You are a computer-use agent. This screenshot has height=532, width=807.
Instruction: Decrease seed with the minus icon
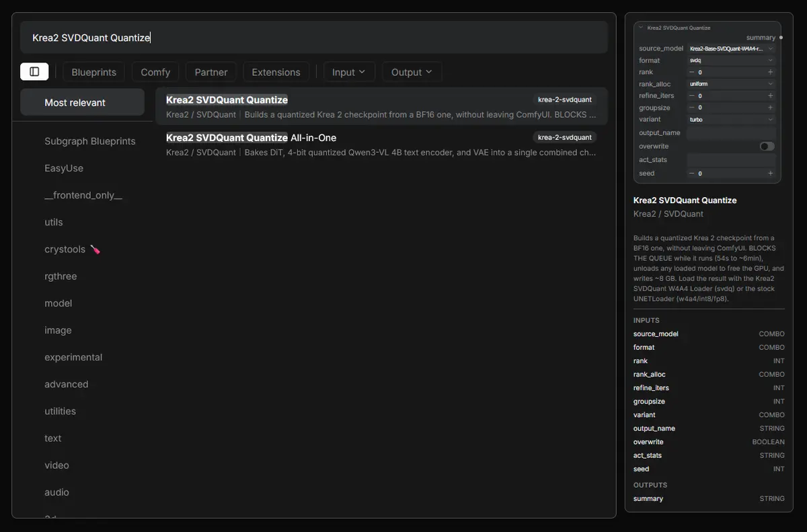(x=692, y=173)
